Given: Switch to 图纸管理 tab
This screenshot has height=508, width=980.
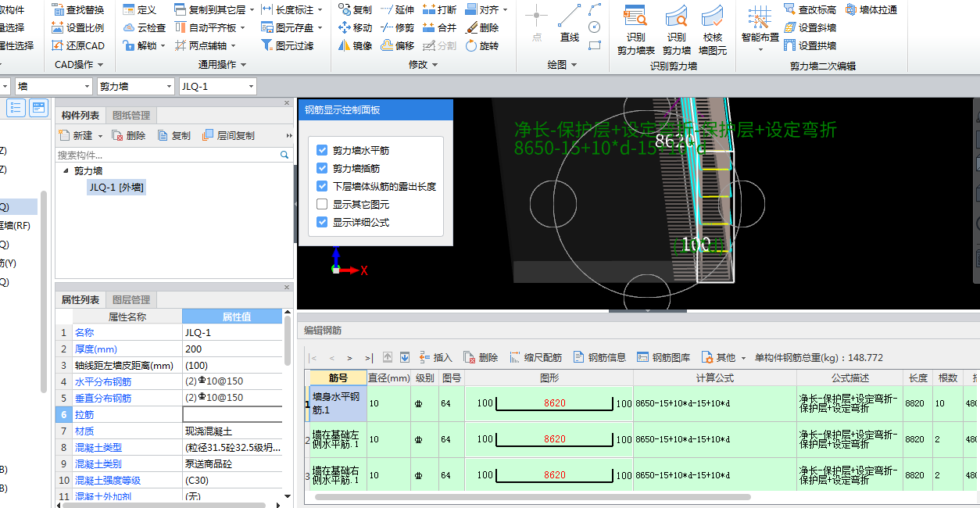Looking at the screenshot, I should [x=131, y=116].
